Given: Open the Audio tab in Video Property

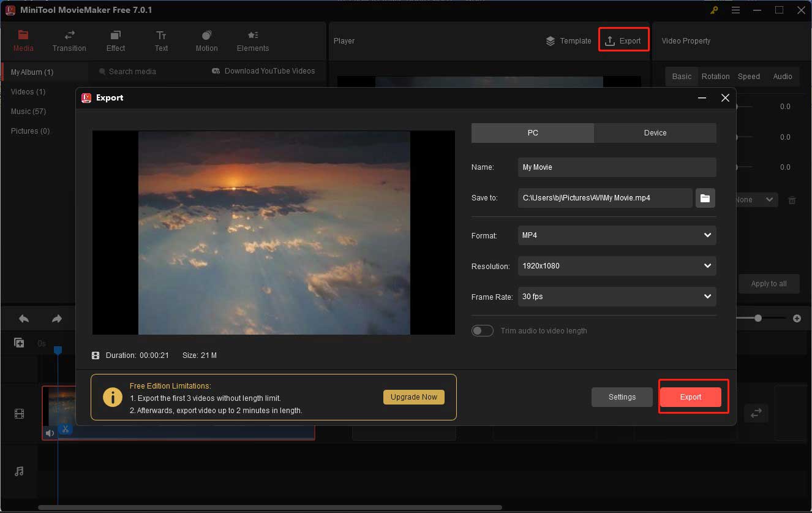Looking at the screenshot, I should tap(782, 76).
